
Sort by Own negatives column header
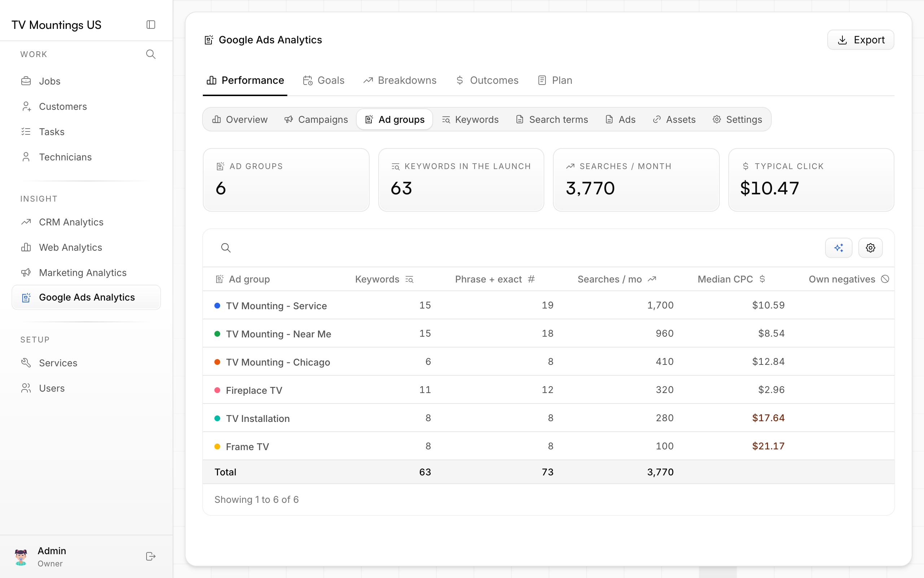tap(849, 280)
